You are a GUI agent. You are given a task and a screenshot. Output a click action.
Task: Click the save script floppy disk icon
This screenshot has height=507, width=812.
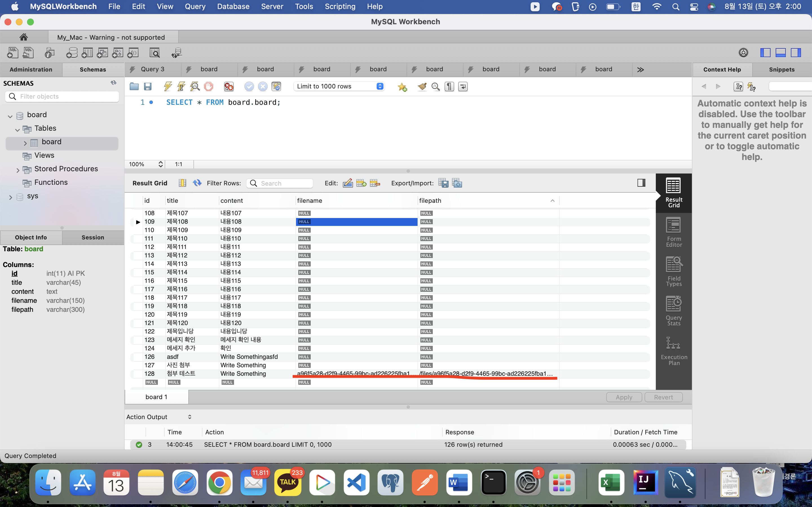[x=148, y=86]
